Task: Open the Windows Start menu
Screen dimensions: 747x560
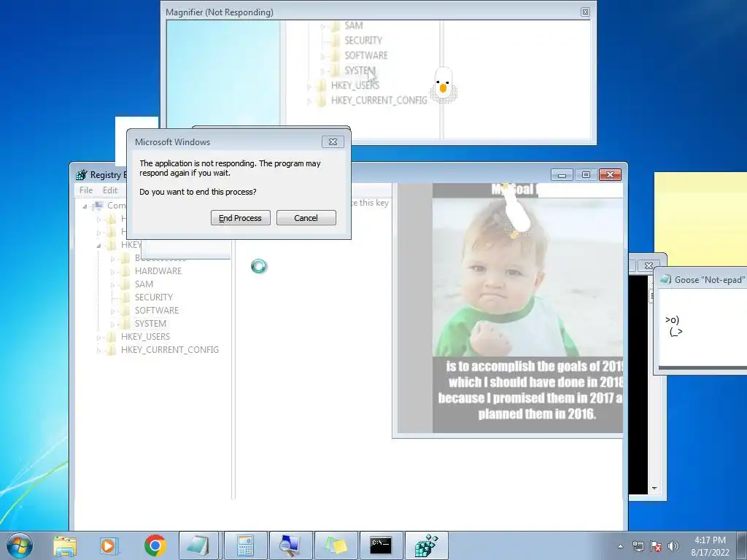Action: [x=20, y=545]
